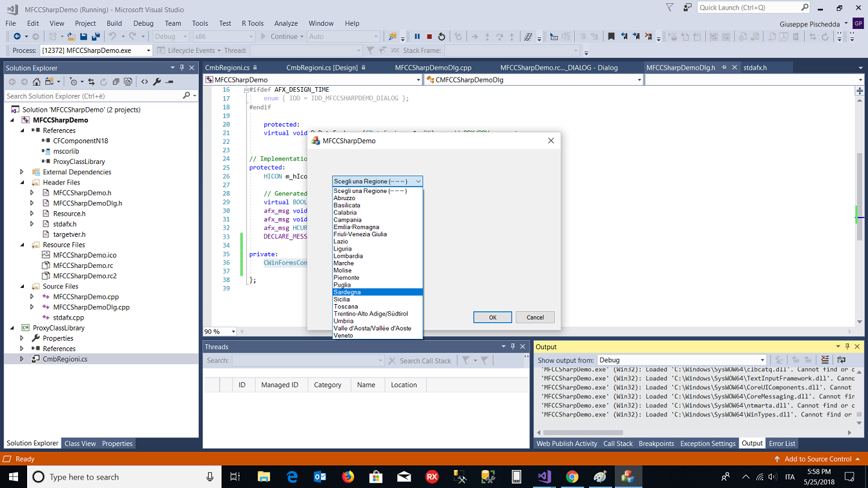Toggle pin on MFCCSharpDemoDlg.h tab

[x=724, y=68]
